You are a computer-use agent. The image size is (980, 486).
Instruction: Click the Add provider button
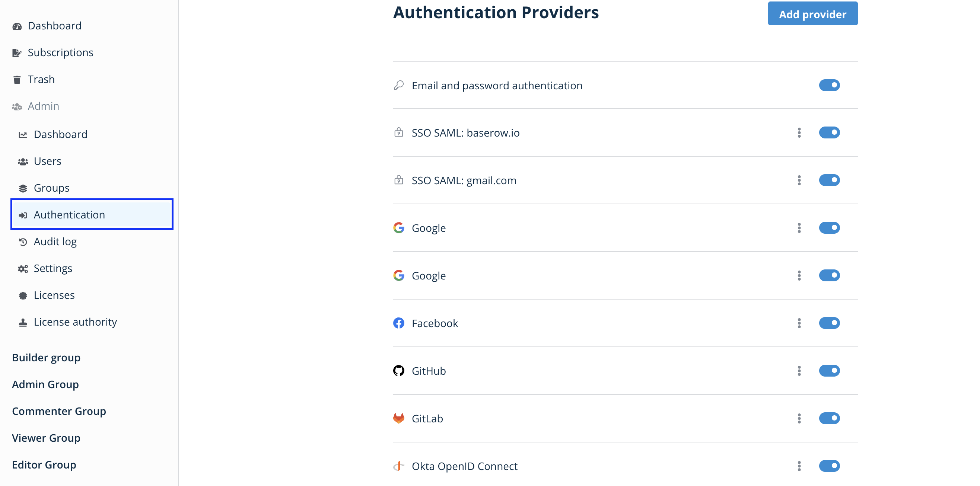pos(812,14)
